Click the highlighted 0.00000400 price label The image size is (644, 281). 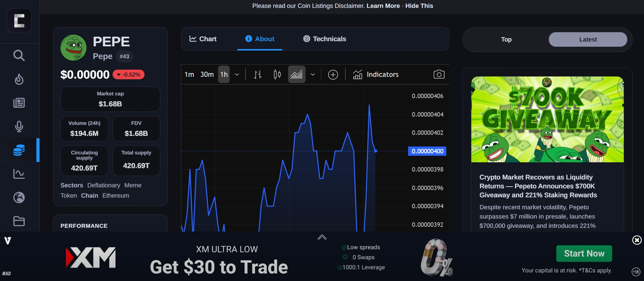pos(427,151)
